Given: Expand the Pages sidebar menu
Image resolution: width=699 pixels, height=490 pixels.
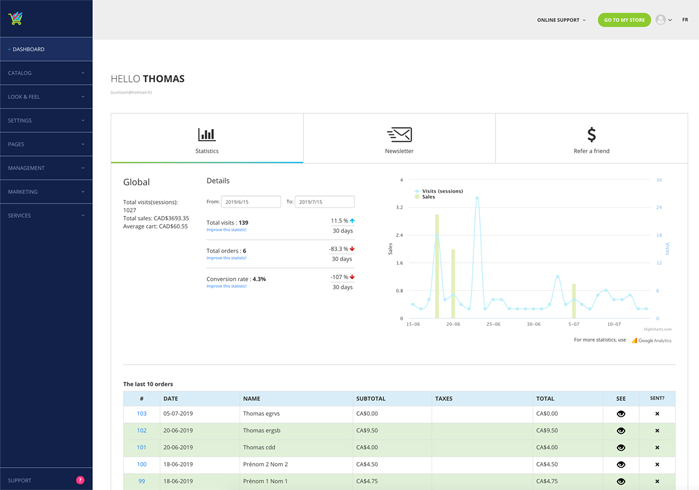Looking at the screenshot, I should coord(46,144).
